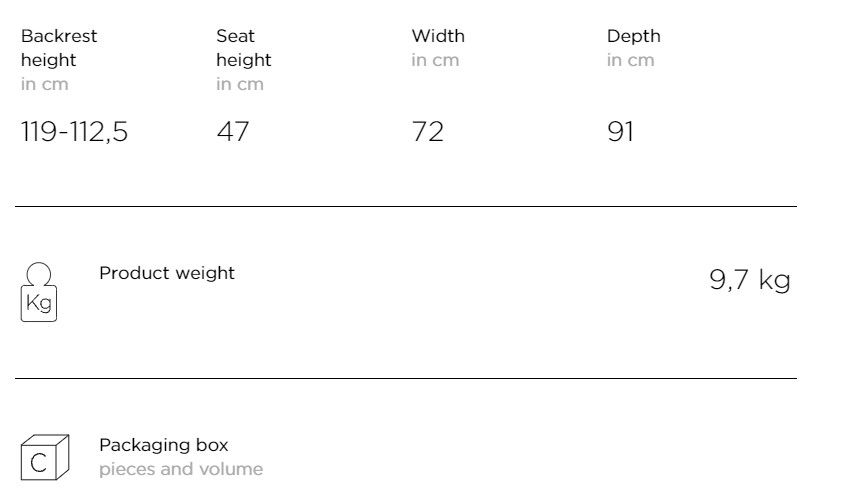
Task: Click 'in cm' under Seat height
Action: pos(240,84)
